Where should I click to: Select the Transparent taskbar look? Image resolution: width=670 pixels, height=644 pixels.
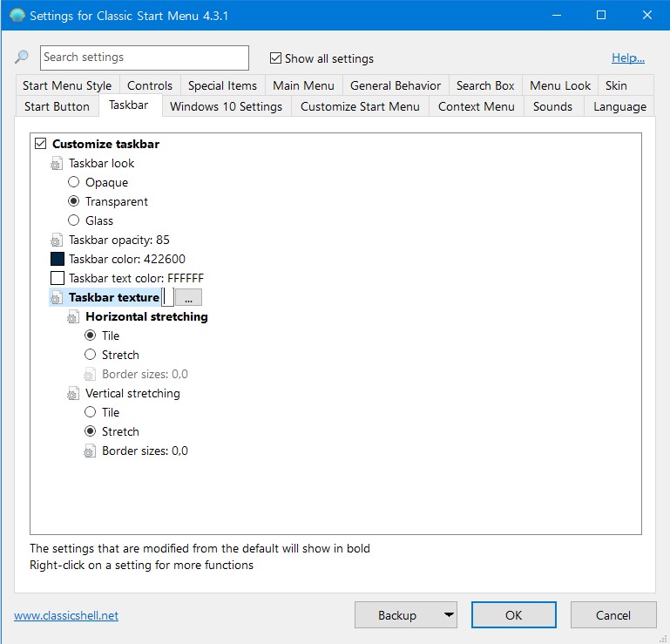coord(73,200)
